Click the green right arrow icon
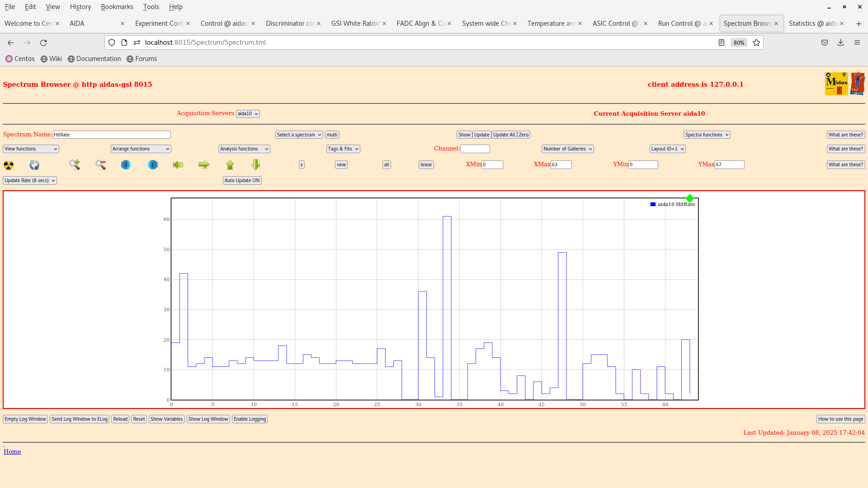Image resolution: width=868 pixels, height=488 pixels. click(204, 165)
